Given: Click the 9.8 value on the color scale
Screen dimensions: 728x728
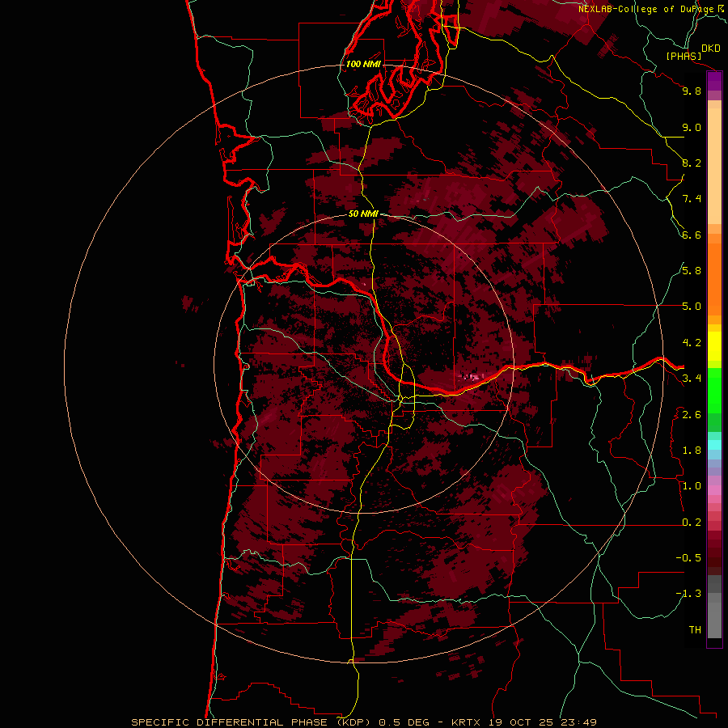Looking at the screenshot, I should tap(692, 91).
